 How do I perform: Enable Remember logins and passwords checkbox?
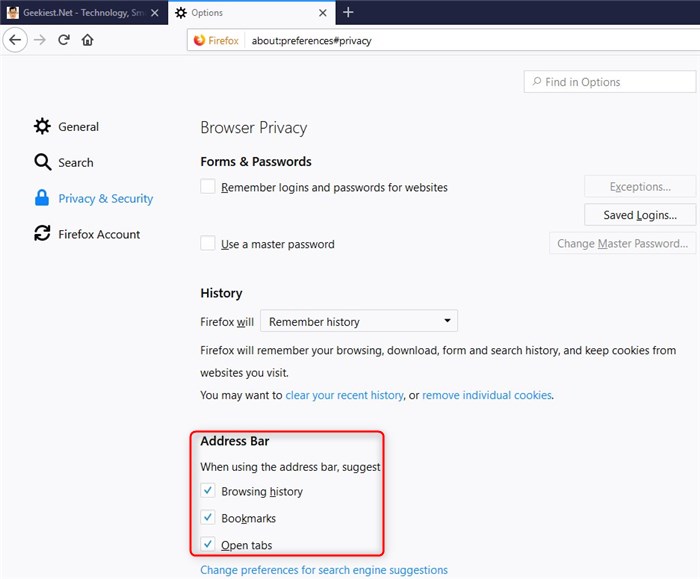pyautogui.click(x=208, y=187)
